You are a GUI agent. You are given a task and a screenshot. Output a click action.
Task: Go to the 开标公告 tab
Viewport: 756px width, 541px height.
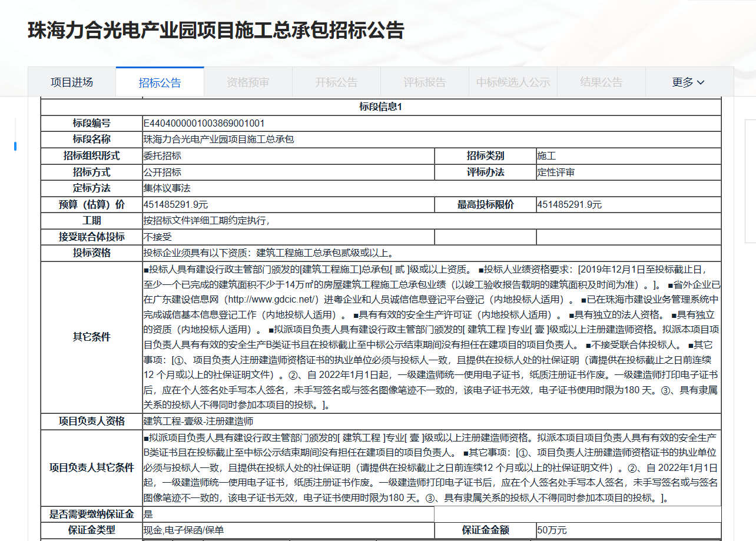click(x=336, y=82)
